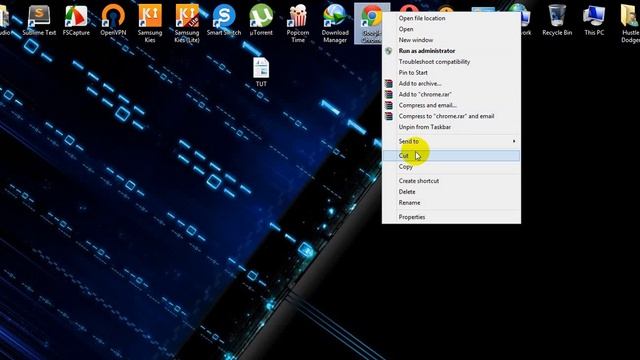640x360 pixels.
Task: Select the Samsung Kies desktop icon
Action: point(150,23)
